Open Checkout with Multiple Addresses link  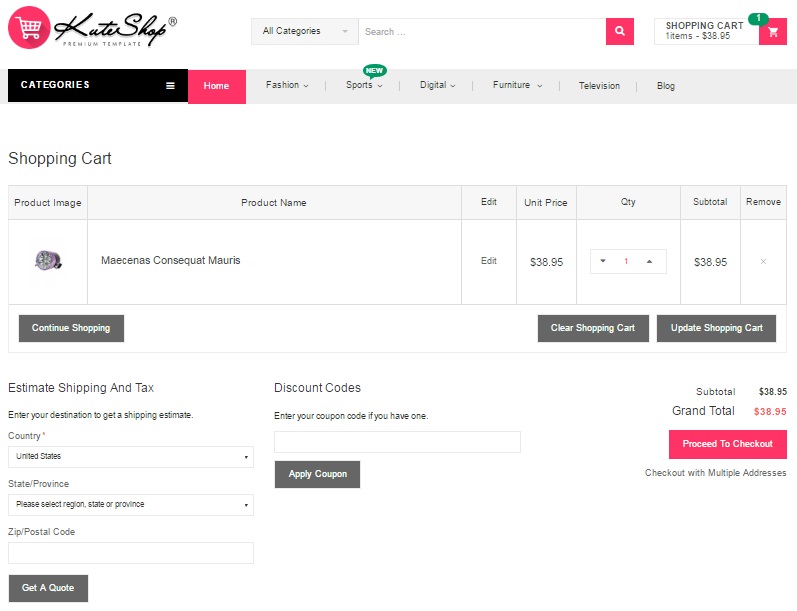point(715,473)
